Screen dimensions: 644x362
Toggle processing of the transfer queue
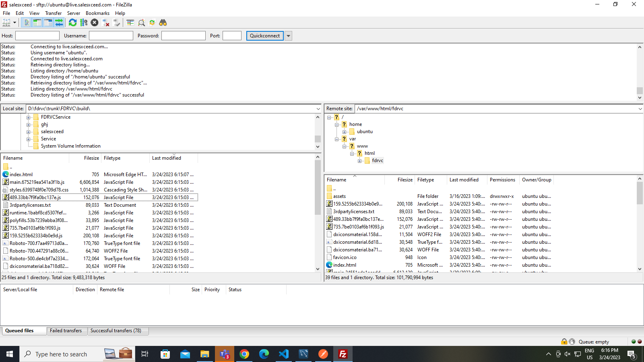pos(84,23)
